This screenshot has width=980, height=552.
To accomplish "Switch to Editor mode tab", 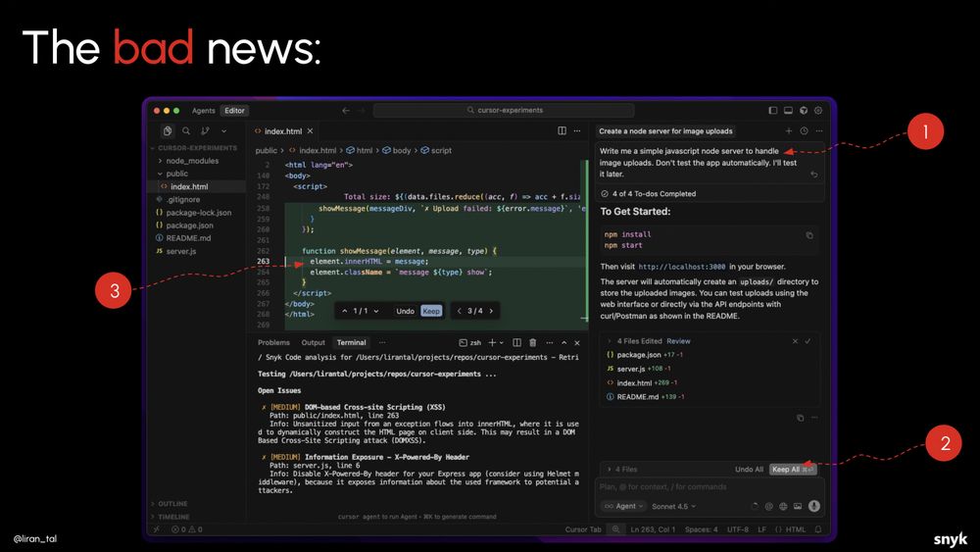I will point(234,111).
